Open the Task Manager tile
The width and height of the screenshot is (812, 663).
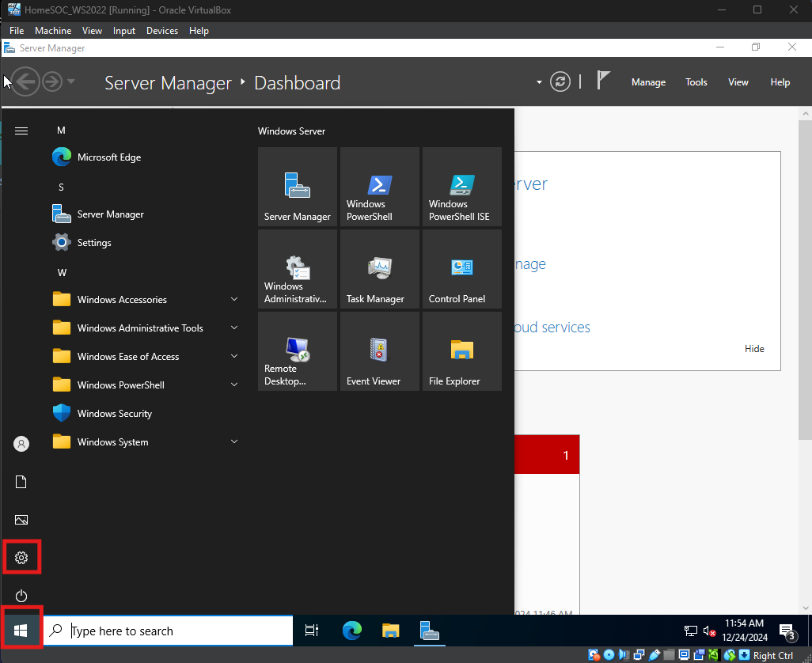(379, 269)
